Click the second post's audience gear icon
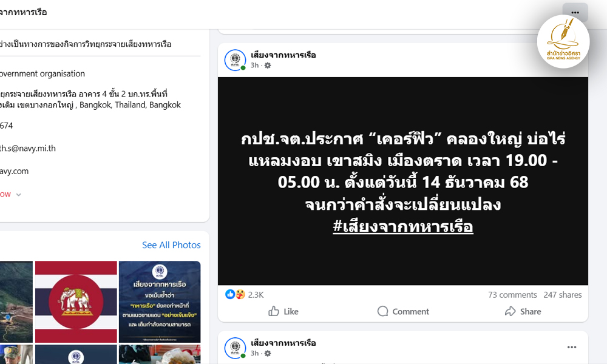607x364 pixels. [x=268, y=353]
